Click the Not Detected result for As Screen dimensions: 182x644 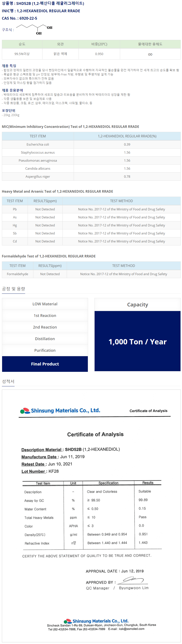(x=45, y=217)
